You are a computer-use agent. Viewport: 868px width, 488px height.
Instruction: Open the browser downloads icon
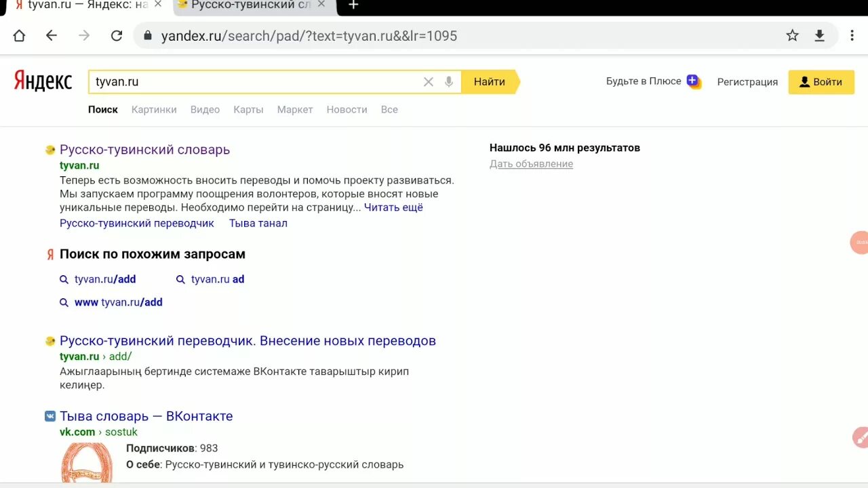click(819, 36)
